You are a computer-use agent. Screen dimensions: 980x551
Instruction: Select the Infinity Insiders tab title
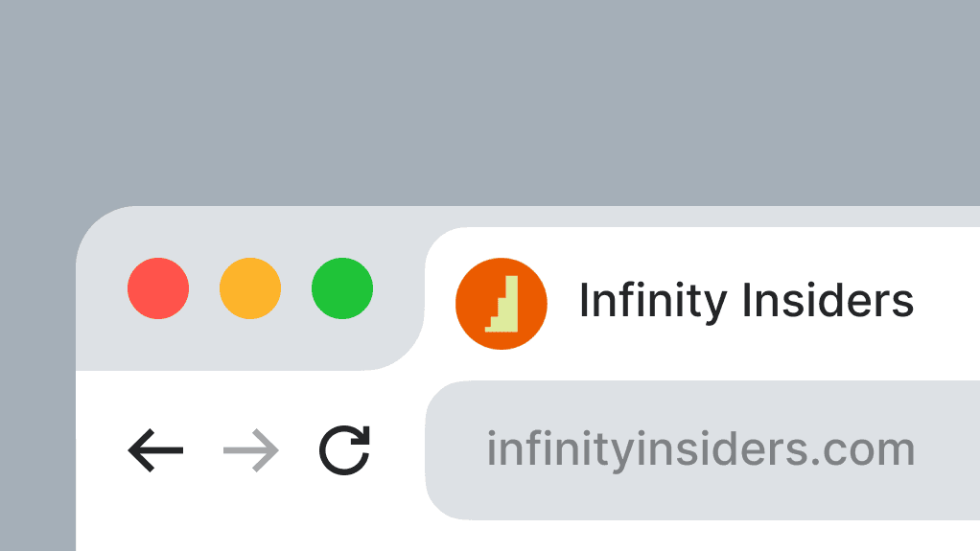746,301
